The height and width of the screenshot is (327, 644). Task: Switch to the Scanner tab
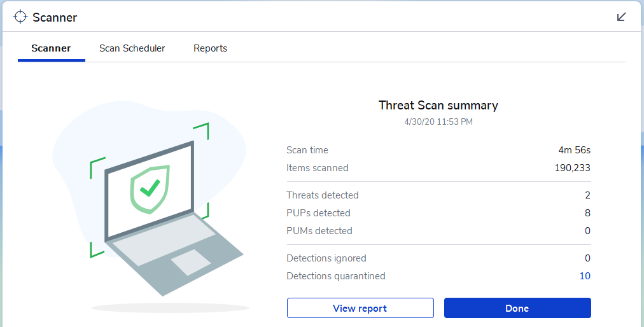pyautogui.click(x=51, y=48)
